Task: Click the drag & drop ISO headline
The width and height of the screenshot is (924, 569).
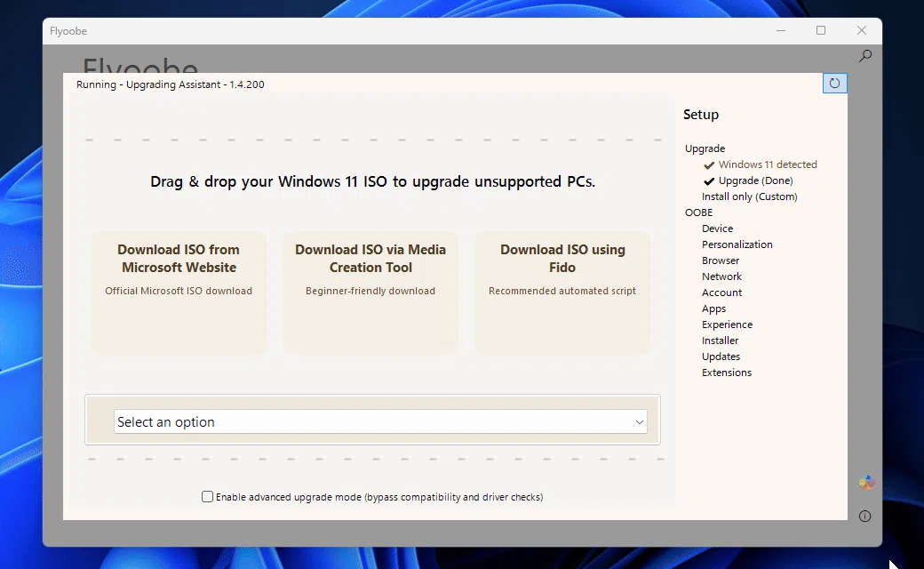Action: pos(372,181)
